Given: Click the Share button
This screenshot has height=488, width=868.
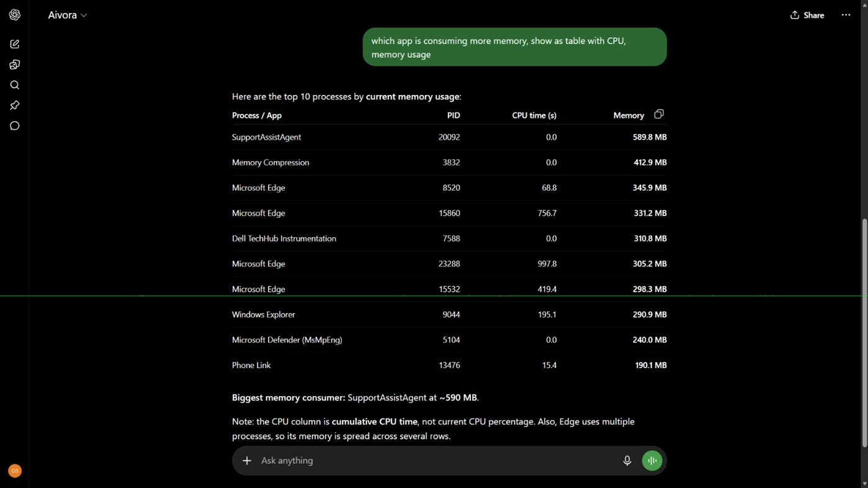Looking at the screenshot, I should point(807,15).
